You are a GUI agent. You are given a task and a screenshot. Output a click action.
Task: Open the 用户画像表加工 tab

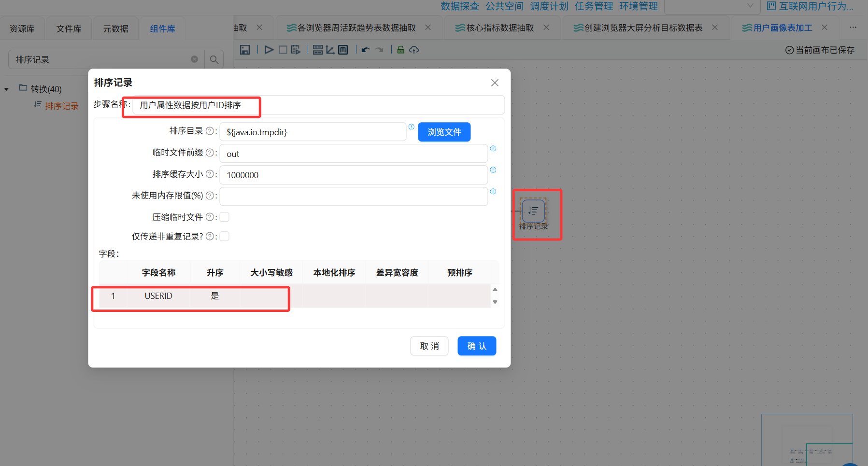(783, 28)
